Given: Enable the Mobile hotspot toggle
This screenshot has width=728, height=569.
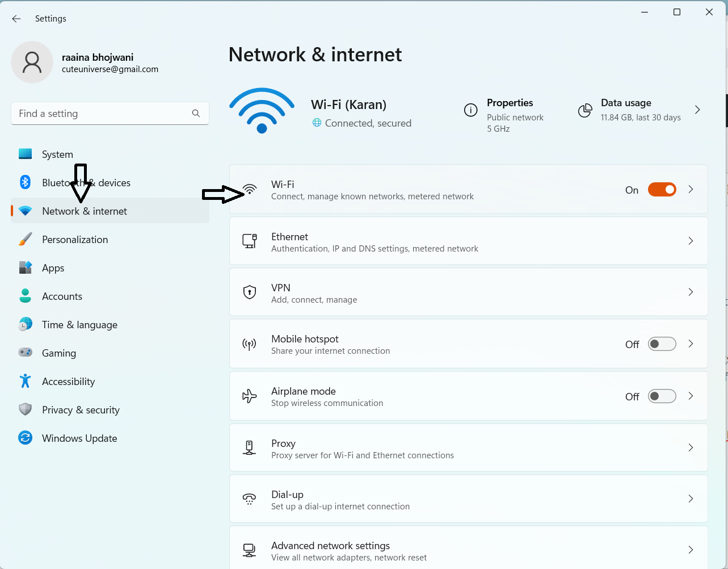Looking at the screenshot, I should [662, 344].
